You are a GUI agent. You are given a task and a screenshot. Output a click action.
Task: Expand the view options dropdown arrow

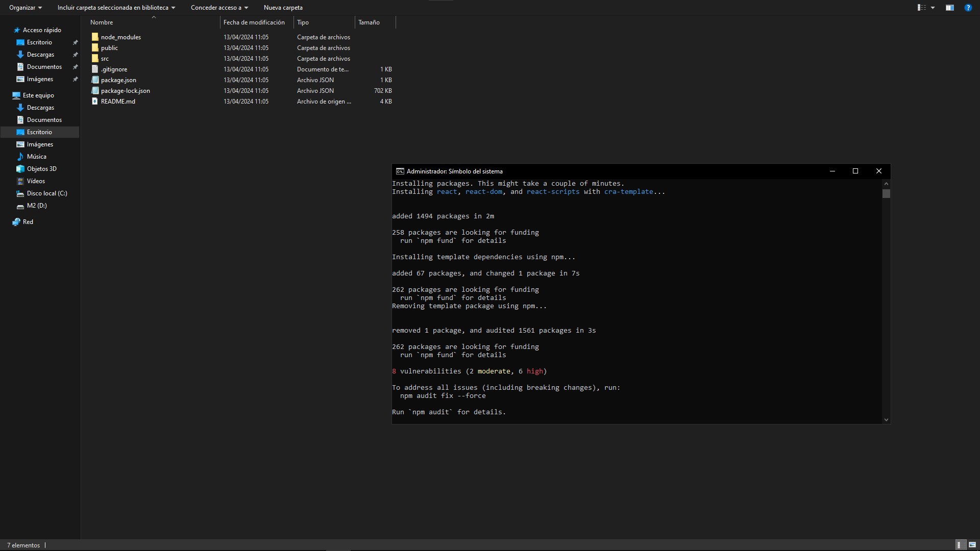coord(933,8)
